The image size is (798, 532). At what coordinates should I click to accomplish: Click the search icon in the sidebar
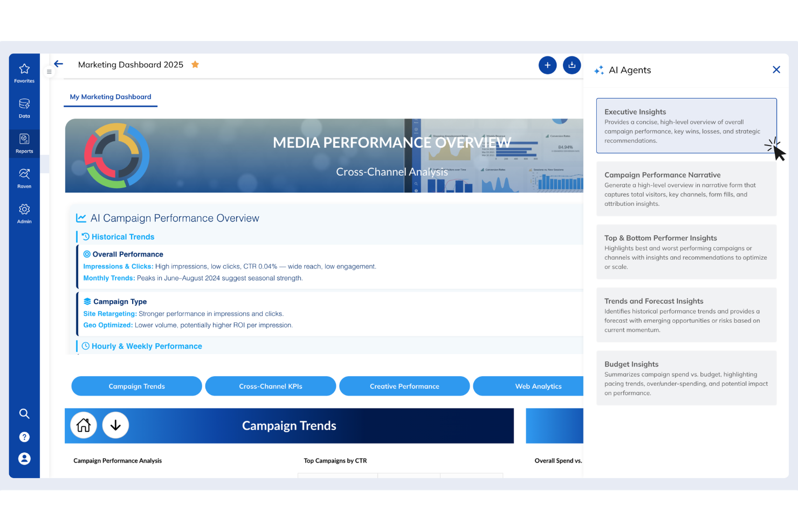(x=24, y=413)
